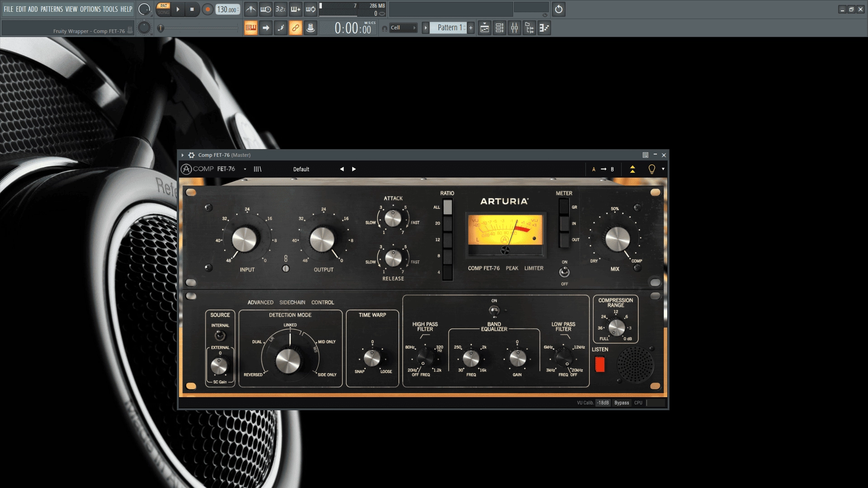Viewport: 868px width, 488px height.
Task: Select ratio 12 button
Action: (448, 239)
